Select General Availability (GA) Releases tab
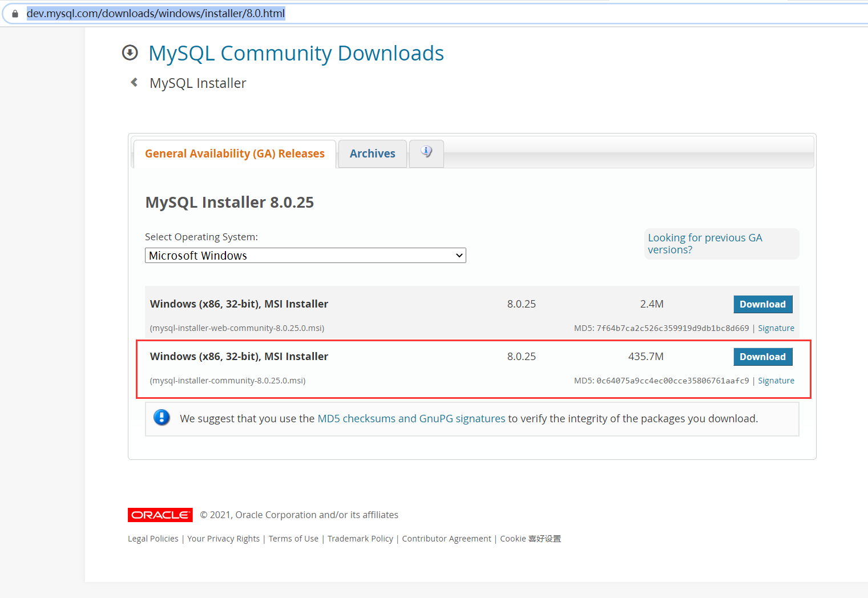The width and height of the screenshot is (868, 598). (235, 153)
